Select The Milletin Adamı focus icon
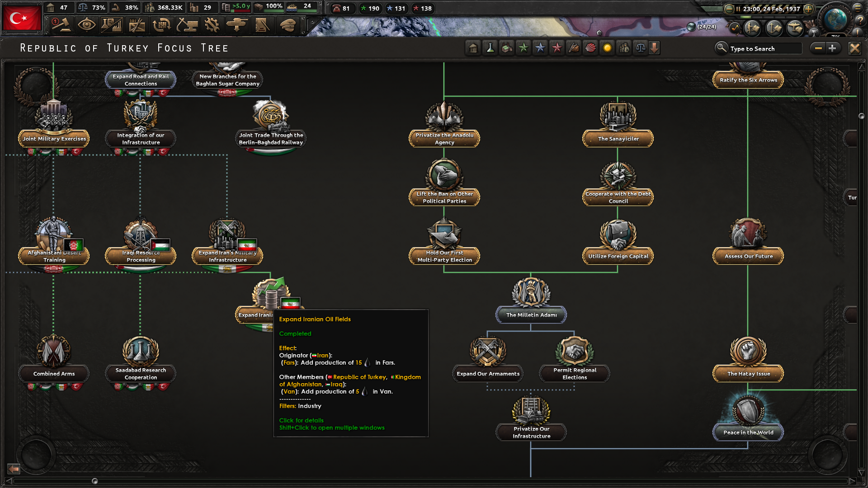The height and width of the screenshot is (488, 868). (531, 292)
